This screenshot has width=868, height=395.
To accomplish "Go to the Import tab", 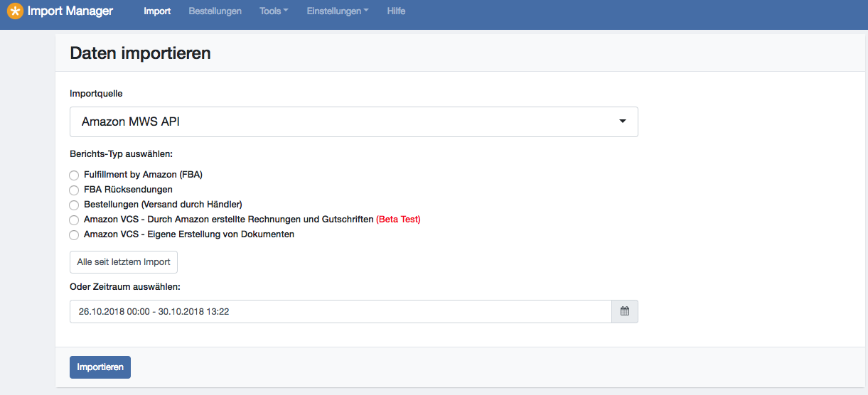I will tap(157, 11).
